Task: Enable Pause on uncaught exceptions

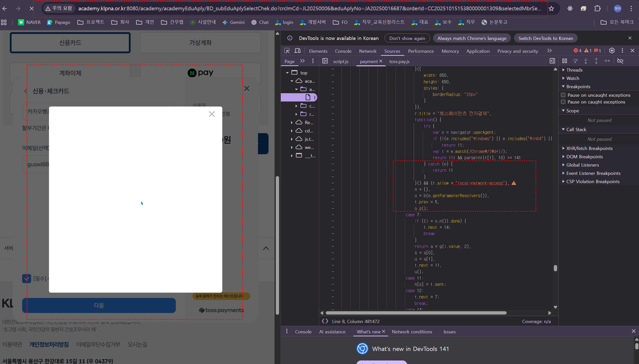Action: 563,95
